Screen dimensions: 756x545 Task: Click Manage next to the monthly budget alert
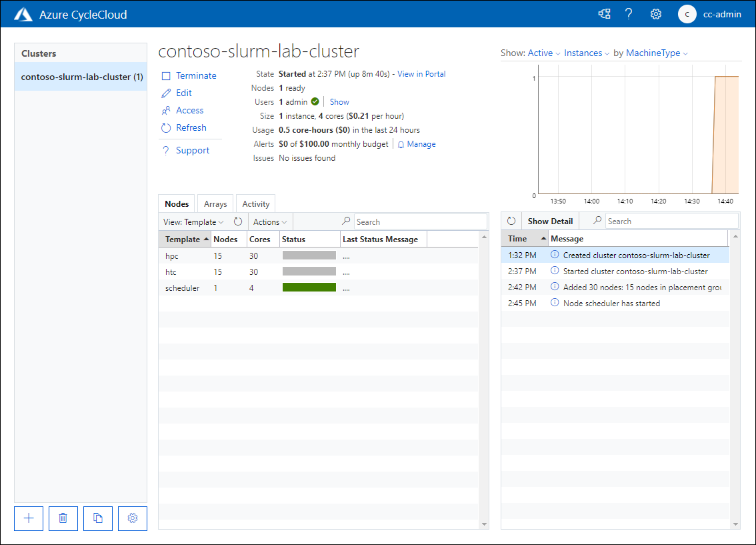[420, 143]
